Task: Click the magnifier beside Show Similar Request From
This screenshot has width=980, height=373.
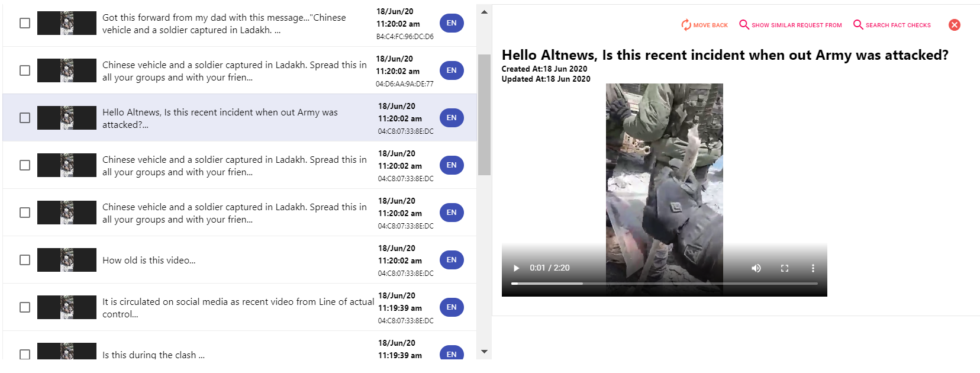Action: point(744,24)
